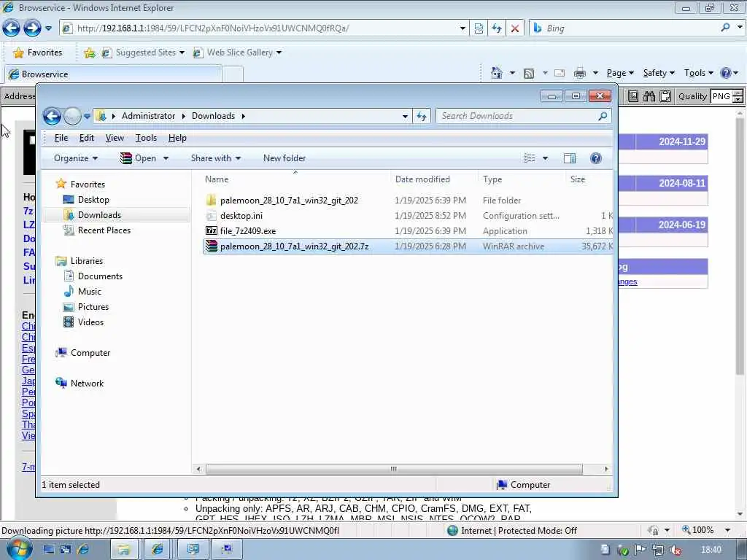The width and height of the screenshot is (747, 560).
Task: Open IE's Page menu
Action: tap(620, 74)
